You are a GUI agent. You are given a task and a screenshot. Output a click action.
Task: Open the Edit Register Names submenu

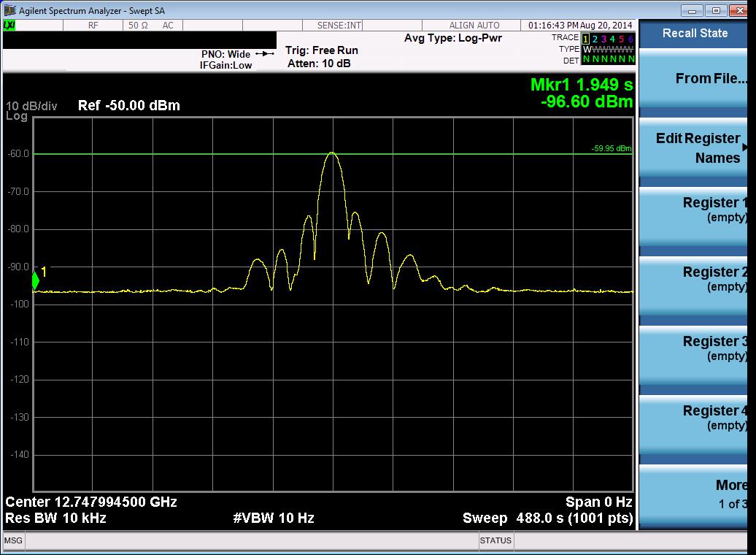coord(697,148)
